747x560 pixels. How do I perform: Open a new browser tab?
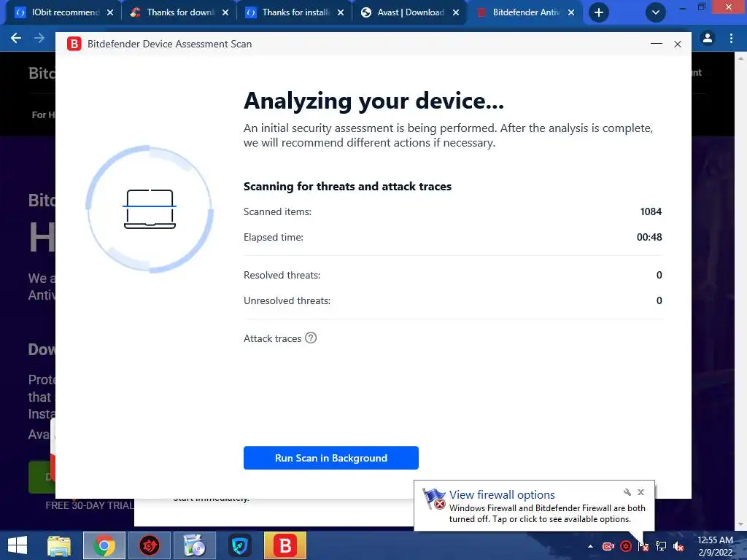coord(599,12)
